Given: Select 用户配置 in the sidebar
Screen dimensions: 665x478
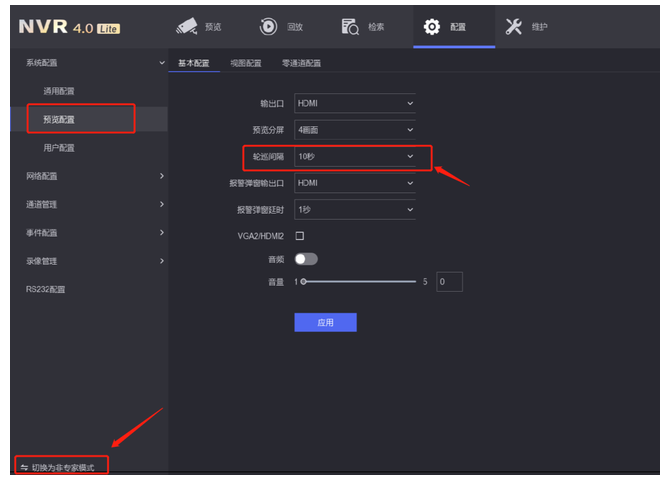Looking at the screenshot, I should point(59,148).
